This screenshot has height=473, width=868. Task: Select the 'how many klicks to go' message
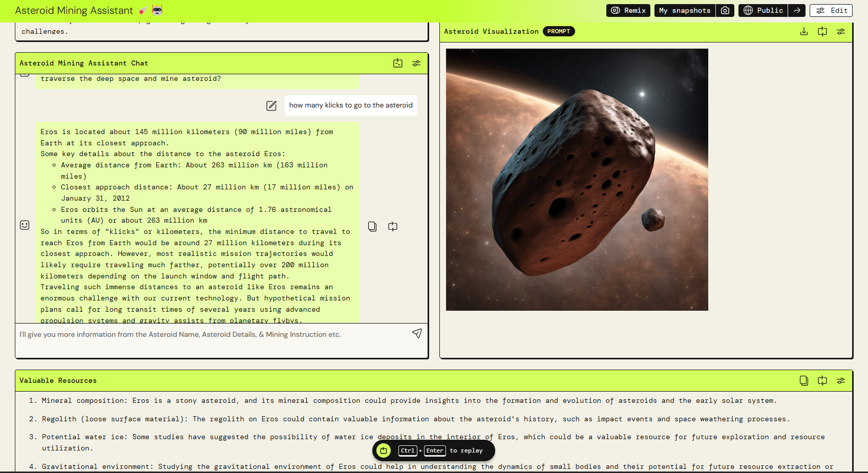(x=351, y=105)
